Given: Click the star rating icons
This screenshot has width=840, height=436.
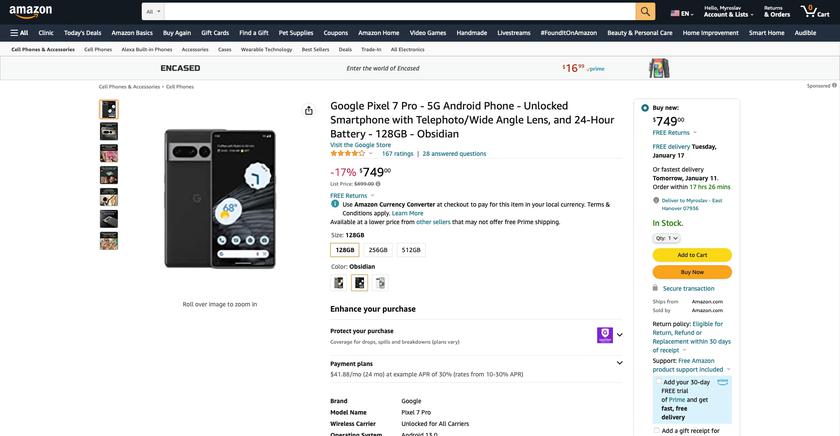Looking at the screenshot, I should tap(348, 154).
